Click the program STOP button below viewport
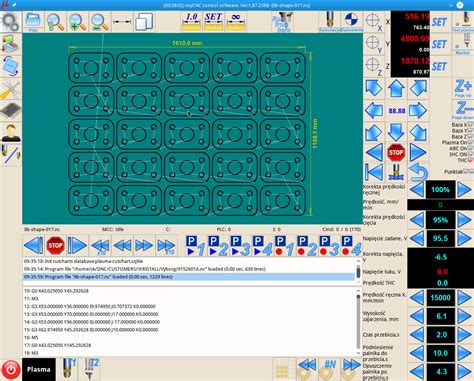The image size is (474, 381). tap(55, 246)
